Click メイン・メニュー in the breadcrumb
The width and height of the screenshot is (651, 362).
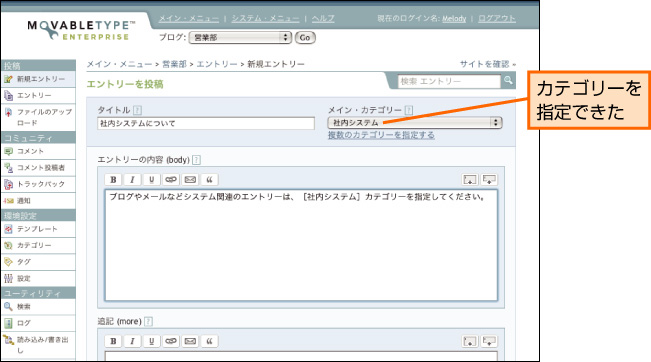[x=120, y=64]
